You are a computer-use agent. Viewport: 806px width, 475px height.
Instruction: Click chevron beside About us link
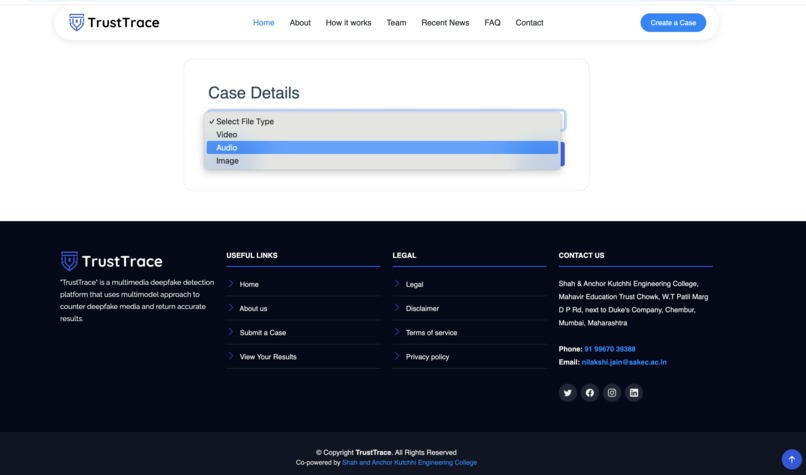pyautogui.click(x=231, y=307)
